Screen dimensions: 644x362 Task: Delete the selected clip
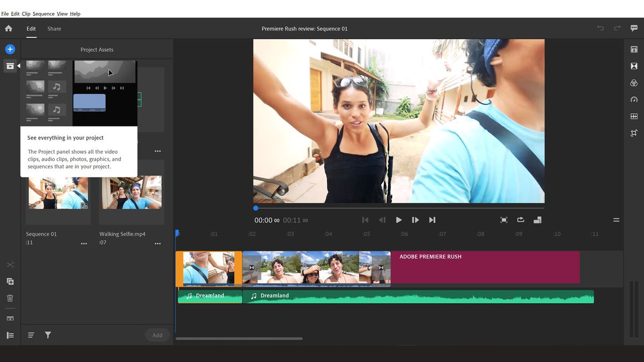tap(10, 298)
